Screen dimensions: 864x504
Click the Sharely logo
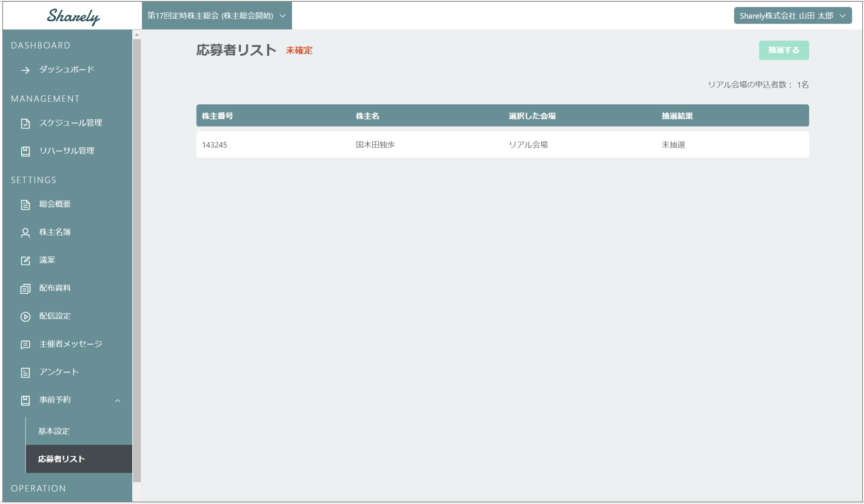coord(73,16)
